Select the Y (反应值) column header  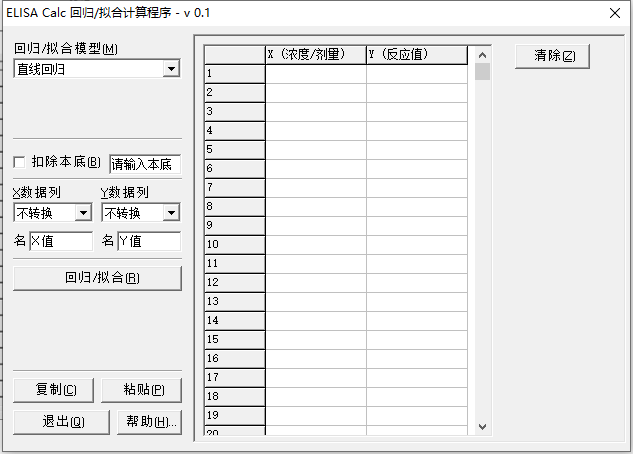[417, 54]
